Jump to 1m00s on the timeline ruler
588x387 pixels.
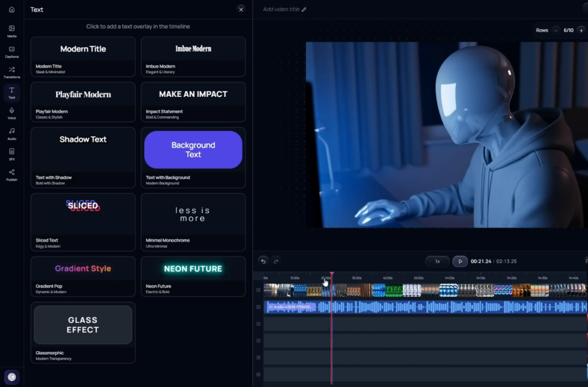coord(450,278)
